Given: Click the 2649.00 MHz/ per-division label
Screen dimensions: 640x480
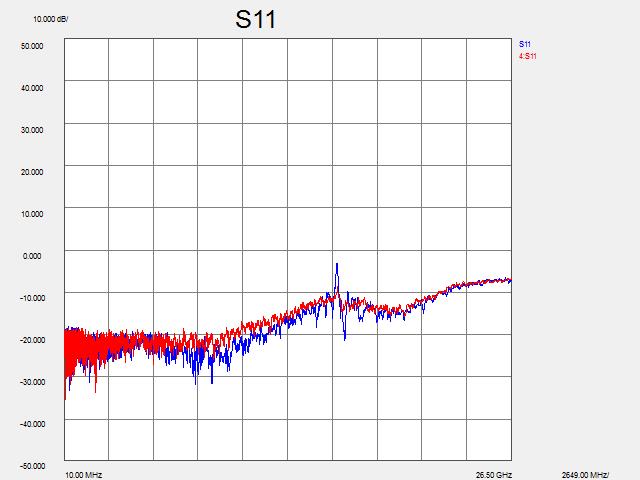Looking at the screenshot, I should point(586,475).
